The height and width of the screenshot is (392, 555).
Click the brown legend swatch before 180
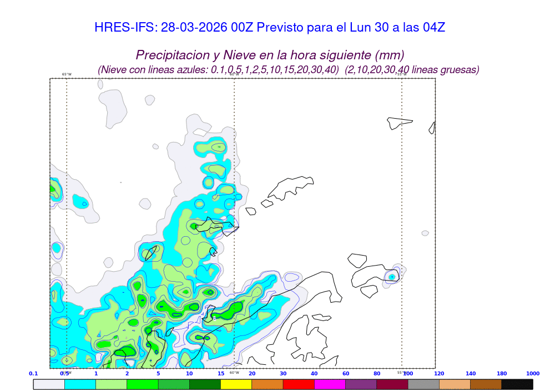point(486,384)
